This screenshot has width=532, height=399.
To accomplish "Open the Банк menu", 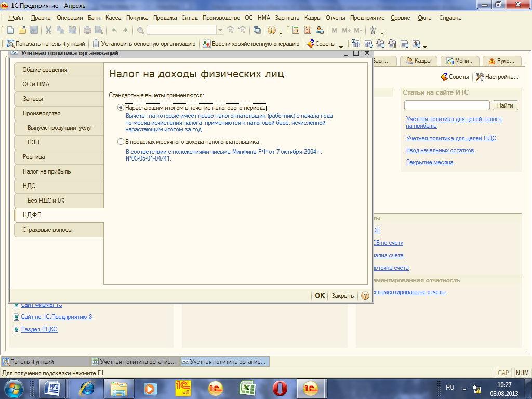I will (x=94, y=18).
